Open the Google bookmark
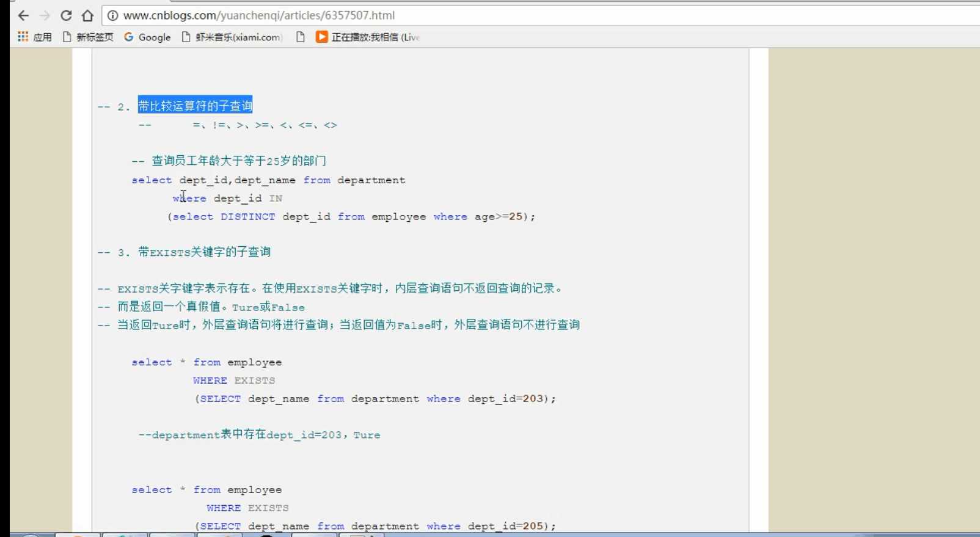Screen dimensions: 980x537 pyautogui.click(x=147, y=37)
